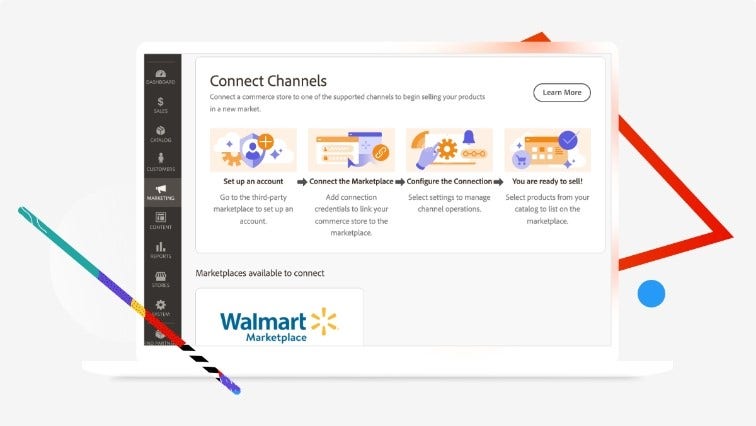Select the Walmart Marketplace card
The width and height of the screenshot is (756, 426).
click(279, 320)
